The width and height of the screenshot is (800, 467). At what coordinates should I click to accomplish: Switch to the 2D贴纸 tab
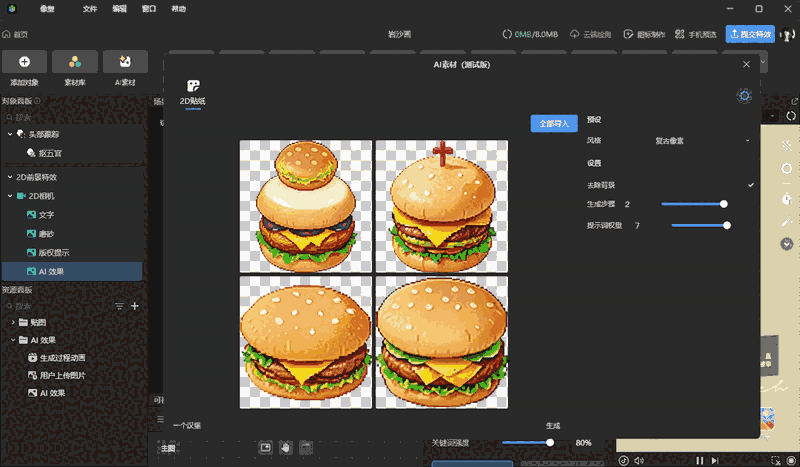pos(193,92)
